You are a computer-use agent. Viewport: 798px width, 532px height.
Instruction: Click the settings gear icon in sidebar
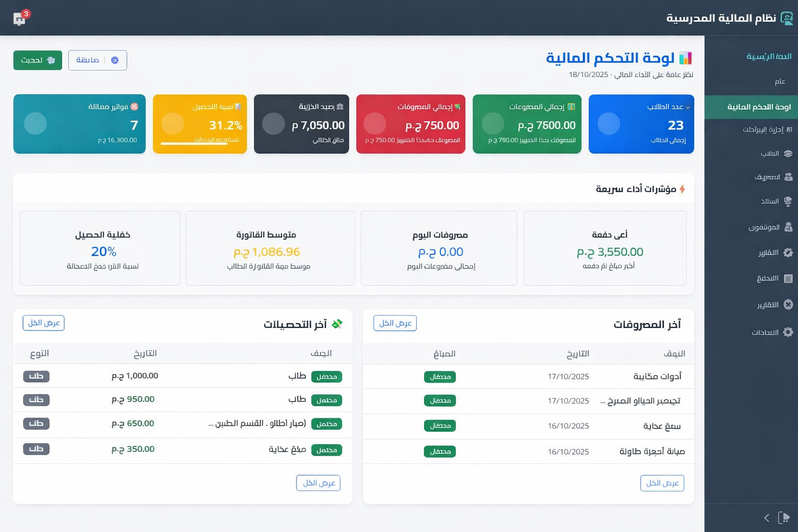(788, 332)
